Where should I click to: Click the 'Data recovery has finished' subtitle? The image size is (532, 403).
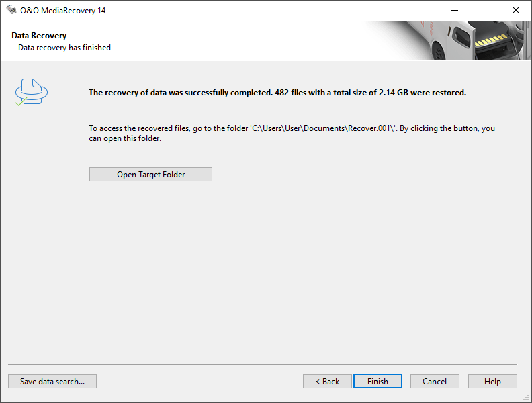[64, 48]
